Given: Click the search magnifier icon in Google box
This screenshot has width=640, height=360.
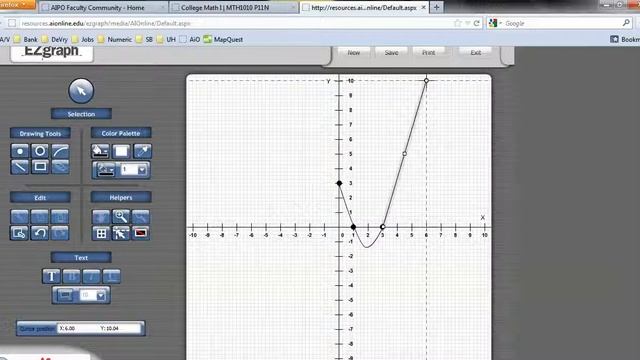Looking at the screenshot, I should click(626, 23).
